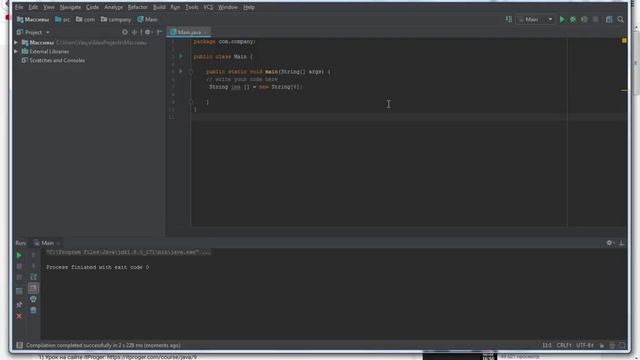Open Main run configuration dropdown
This screenshot has height=360, width=640.
pyautogui.click(x=535, y=19)
